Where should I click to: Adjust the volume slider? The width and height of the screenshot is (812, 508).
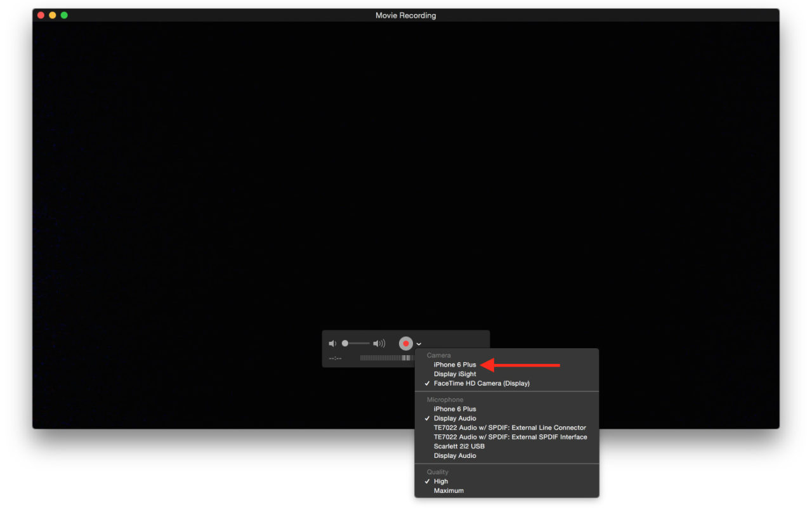point(355,342)
